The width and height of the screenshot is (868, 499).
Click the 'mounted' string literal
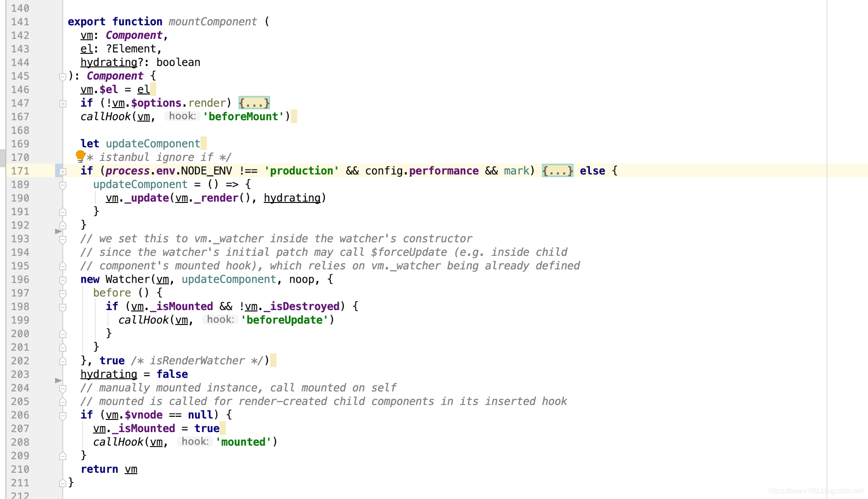[x=243, y=442]
